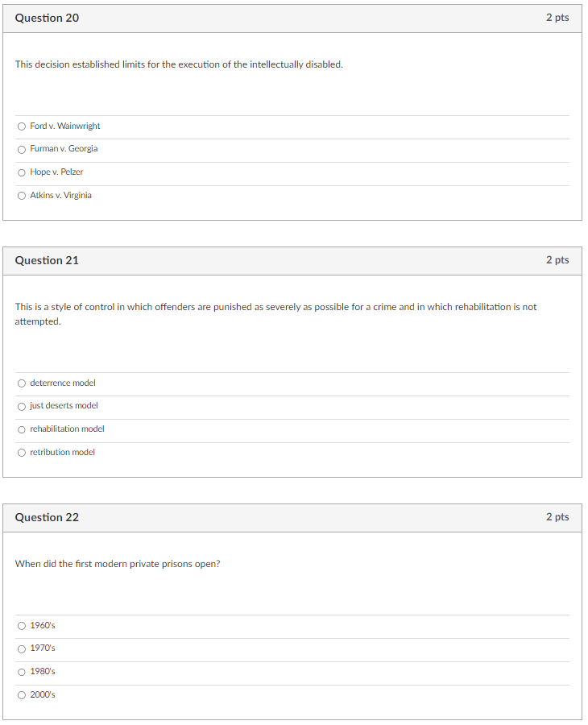Select Ford v. Wainwright for Question 20
Image resolution: width=588 pixels, height=725 pixels.
pos(21,126)
